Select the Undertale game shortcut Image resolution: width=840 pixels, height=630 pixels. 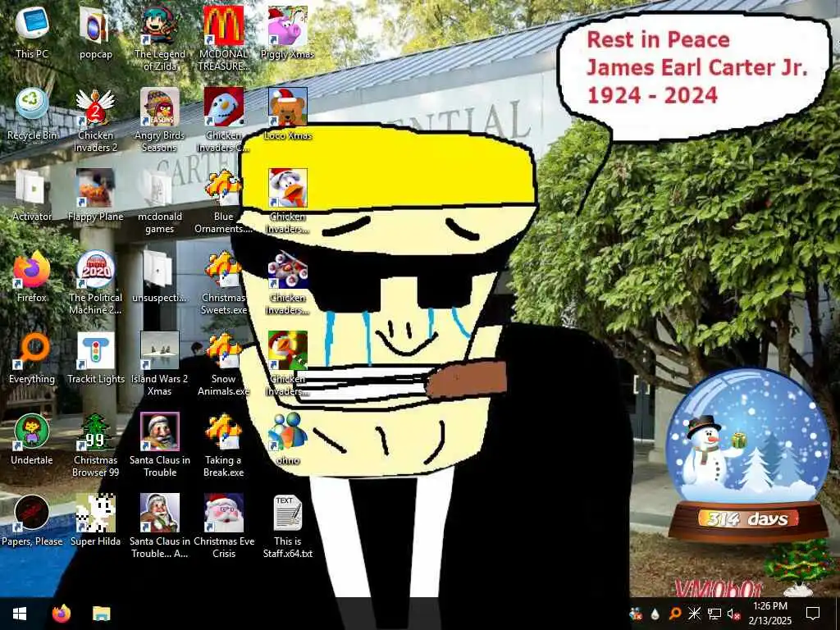coord(32,440)
